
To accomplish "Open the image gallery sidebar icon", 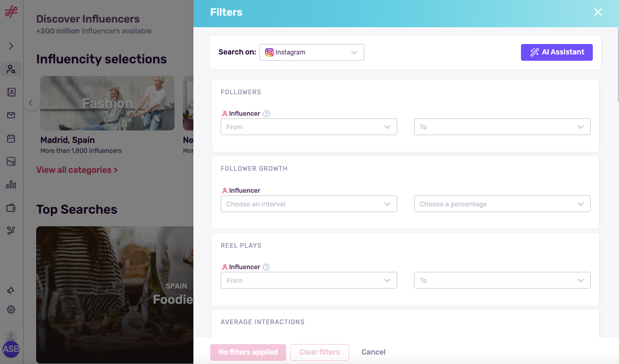I will (x=11, y=161).
